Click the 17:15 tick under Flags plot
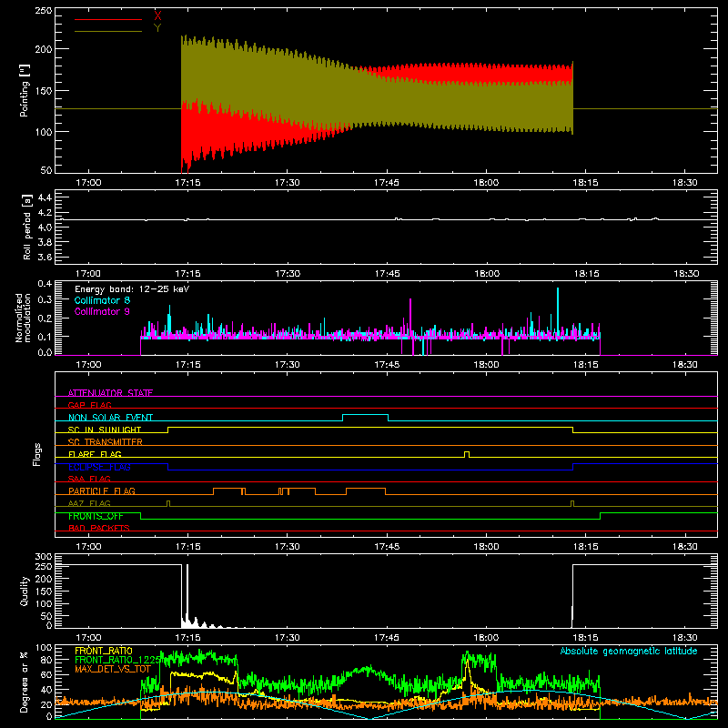728x728 pixels. (x=188, y=547)
